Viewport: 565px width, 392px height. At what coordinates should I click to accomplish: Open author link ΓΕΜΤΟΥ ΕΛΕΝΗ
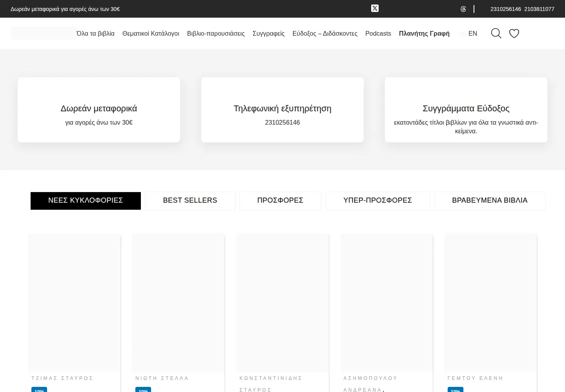tap(475, 378)
